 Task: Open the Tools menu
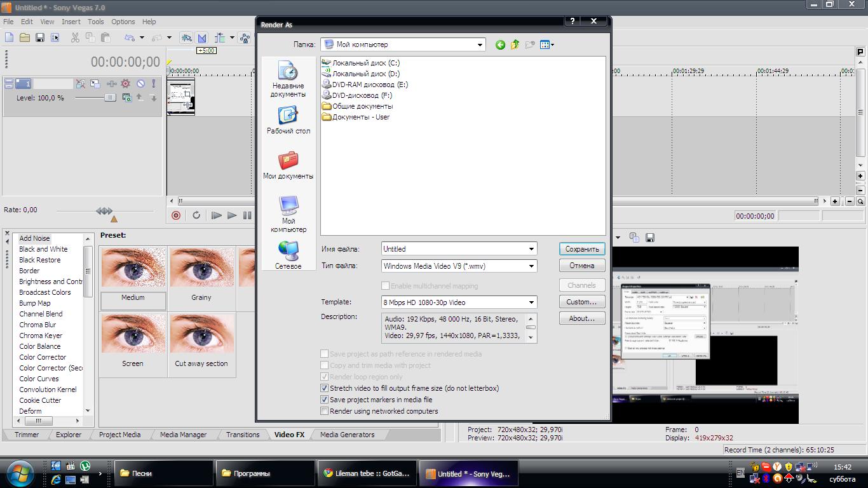[x=96, y=22]
